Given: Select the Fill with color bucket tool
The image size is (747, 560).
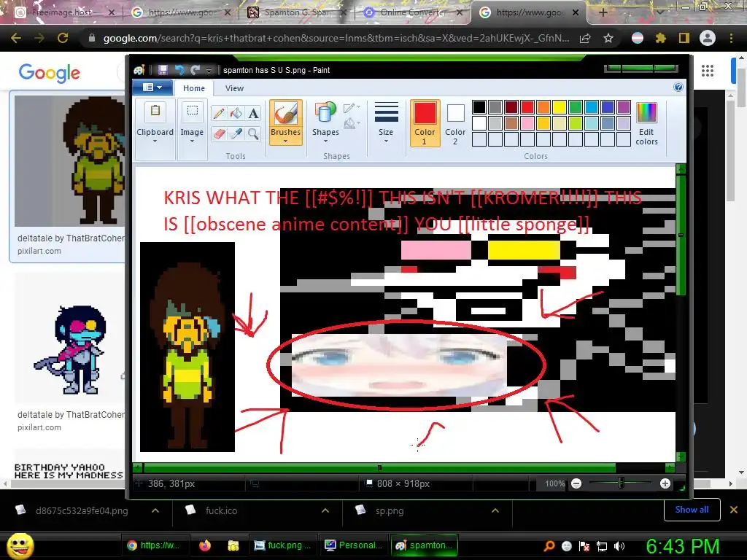Looking at the screenshot, I should click(x=236, y=113).
